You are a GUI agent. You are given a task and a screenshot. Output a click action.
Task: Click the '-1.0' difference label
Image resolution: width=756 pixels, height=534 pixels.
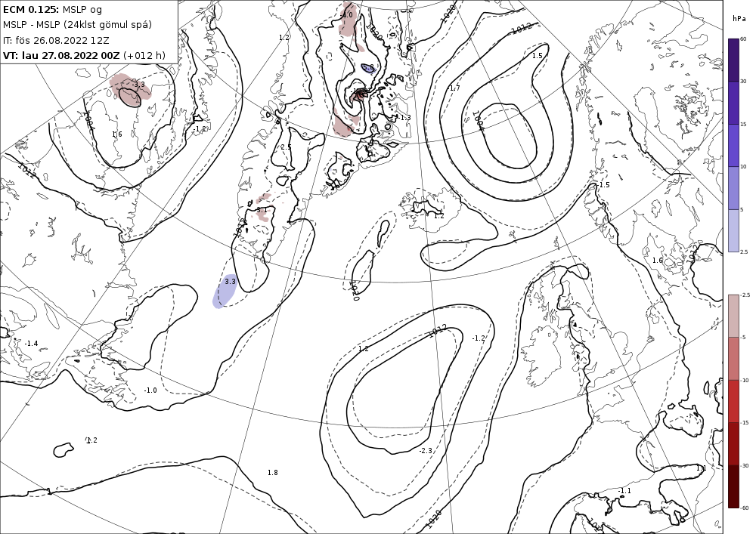pyautogui.click(x=150, y=390)
